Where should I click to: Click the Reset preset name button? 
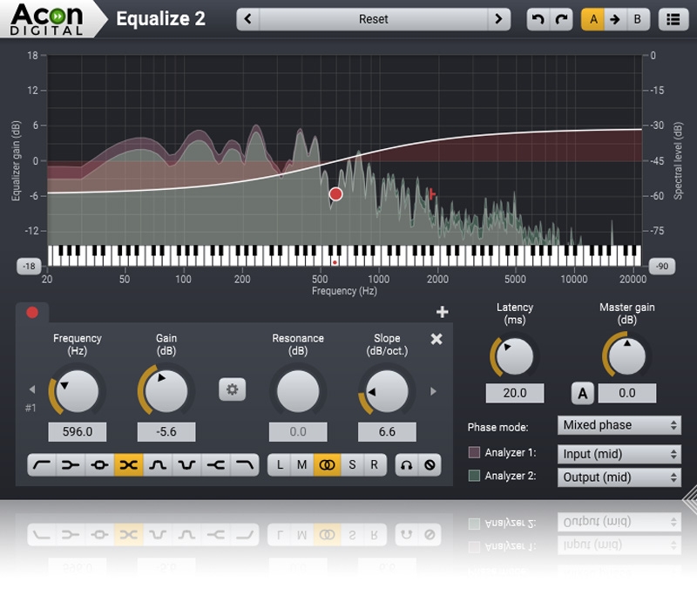tap(374, 19)
